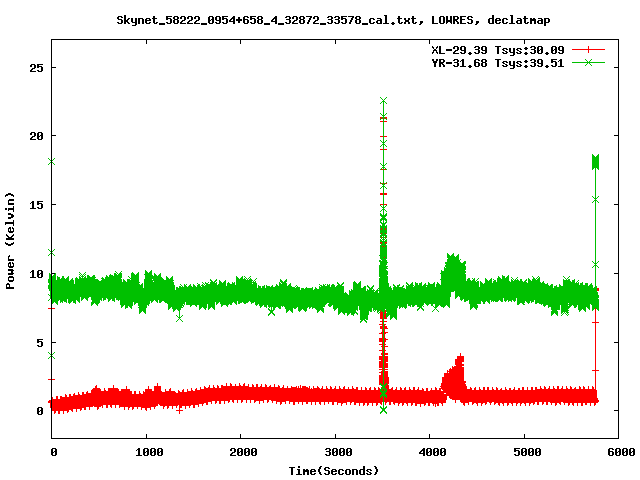Click the x-axis tick label 5000

[x=527, y=452]
